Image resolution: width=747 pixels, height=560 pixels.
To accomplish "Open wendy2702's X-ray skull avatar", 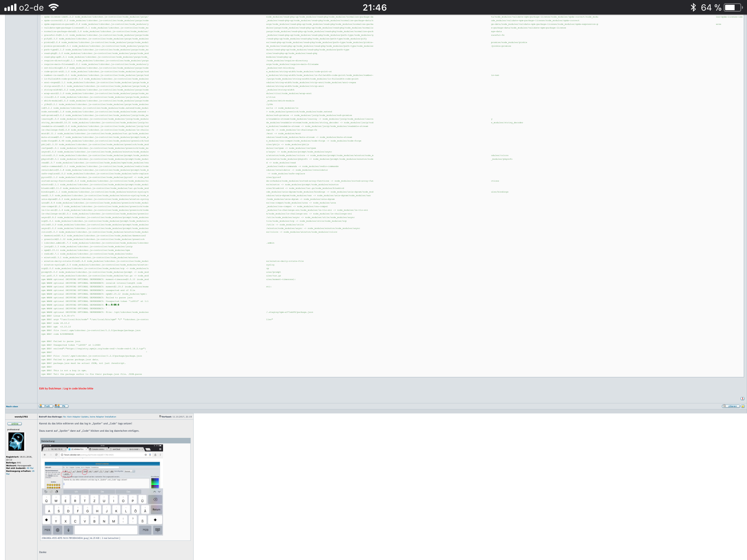I will pos(16,442).
